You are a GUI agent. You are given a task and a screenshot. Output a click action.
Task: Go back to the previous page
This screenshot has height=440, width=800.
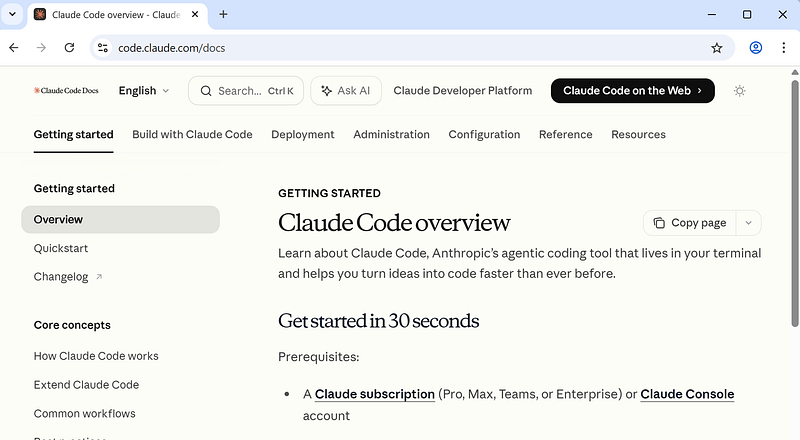[x=14, y=47]
